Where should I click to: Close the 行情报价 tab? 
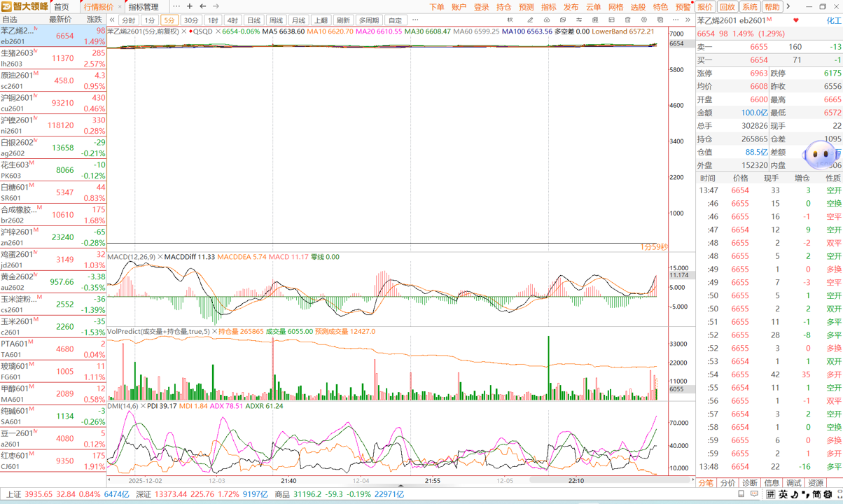(120, 7)
